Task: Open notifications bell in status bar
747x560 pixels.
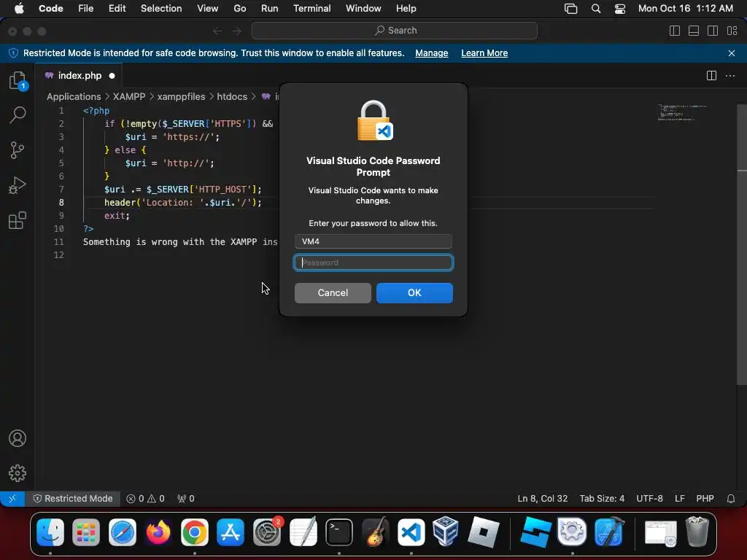Action: pyautogui.click(x=731, y=499)
